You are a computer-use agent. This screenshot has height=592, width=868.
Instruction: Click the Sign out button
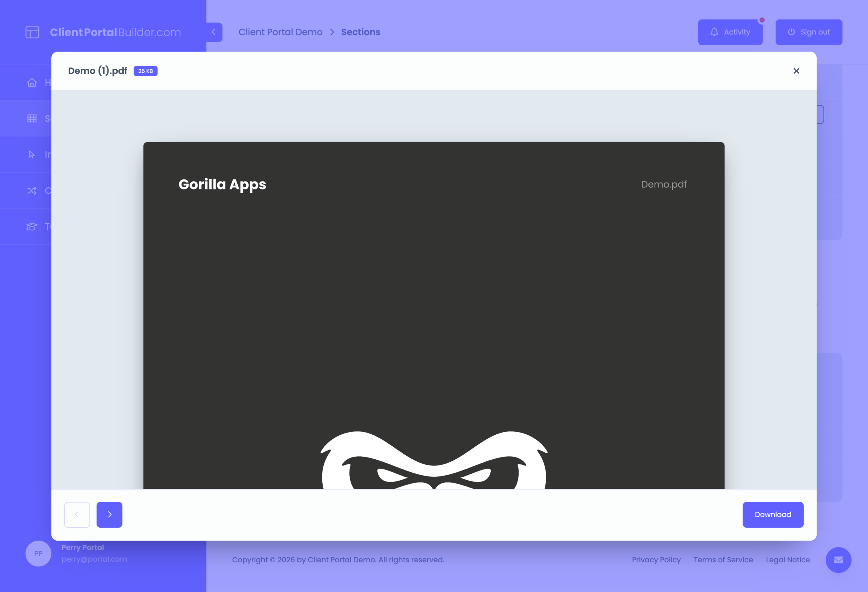[x=808, y=32]
